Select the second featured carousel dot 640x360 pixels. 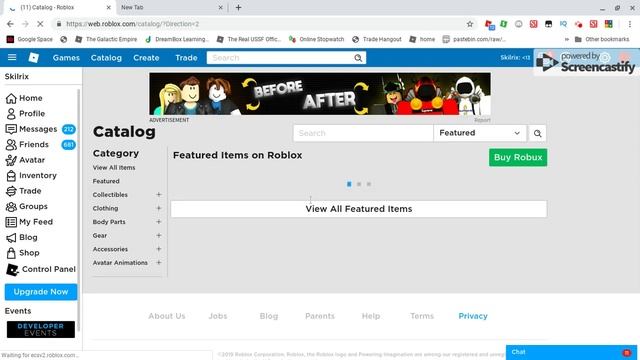pos(359,184)
